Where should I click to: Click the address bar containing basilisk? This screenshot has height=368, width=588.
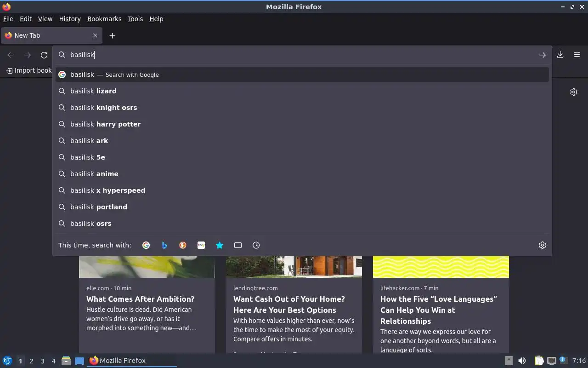302,55
